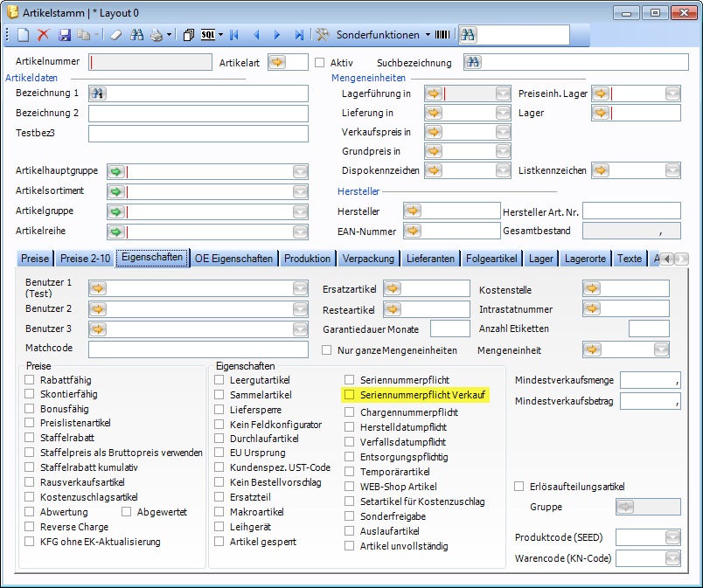The image size is (703, 588).
Task: Open the Sonderfunktionen dropdown menu
Action: coord(428,35)
